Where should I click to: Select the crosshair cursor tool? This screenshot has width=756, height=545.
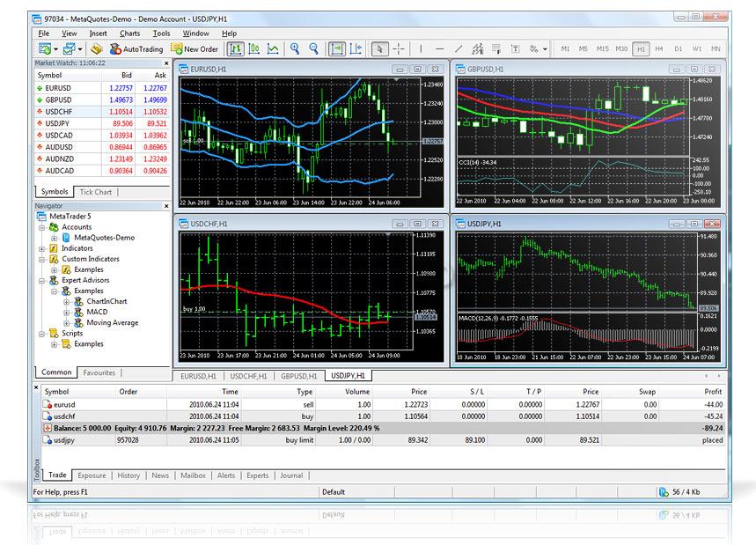[x=398, y=49]
